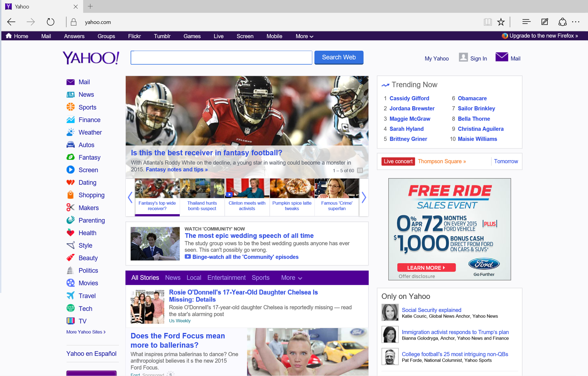Switch to the Entertainment stories tab
Image resolution: width=588 pixels, height=376 pixels.
pos(226,278)
